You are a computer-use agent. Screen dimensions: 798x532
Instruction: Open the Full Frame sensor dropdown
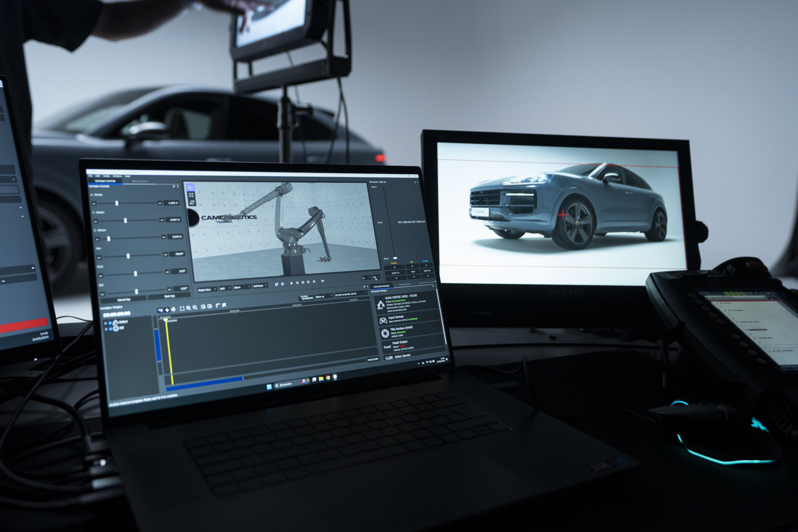point(260,286)
